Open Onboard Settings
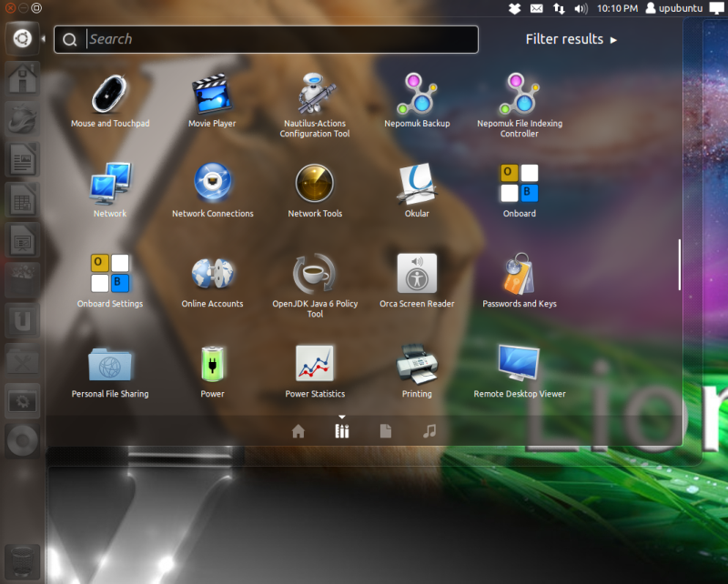The width and height of the screenshot is (728, 584). pos(110,280)
